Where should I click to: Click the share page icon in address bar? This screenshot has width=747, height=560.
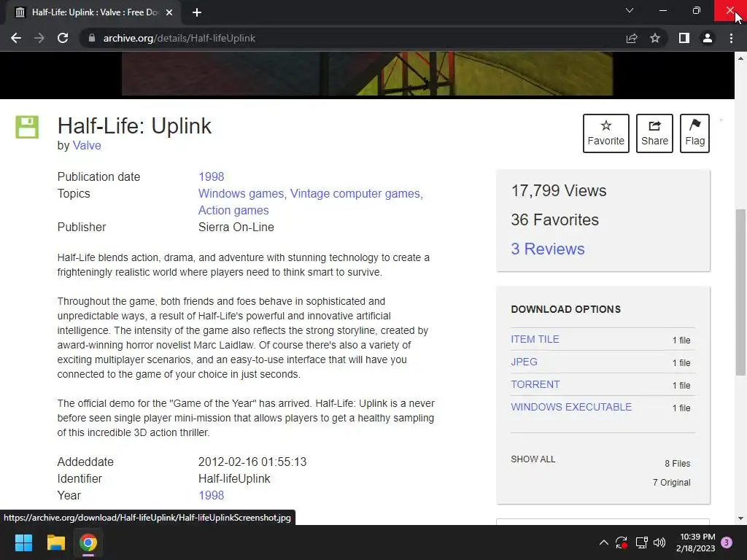[x=632, y=38]
